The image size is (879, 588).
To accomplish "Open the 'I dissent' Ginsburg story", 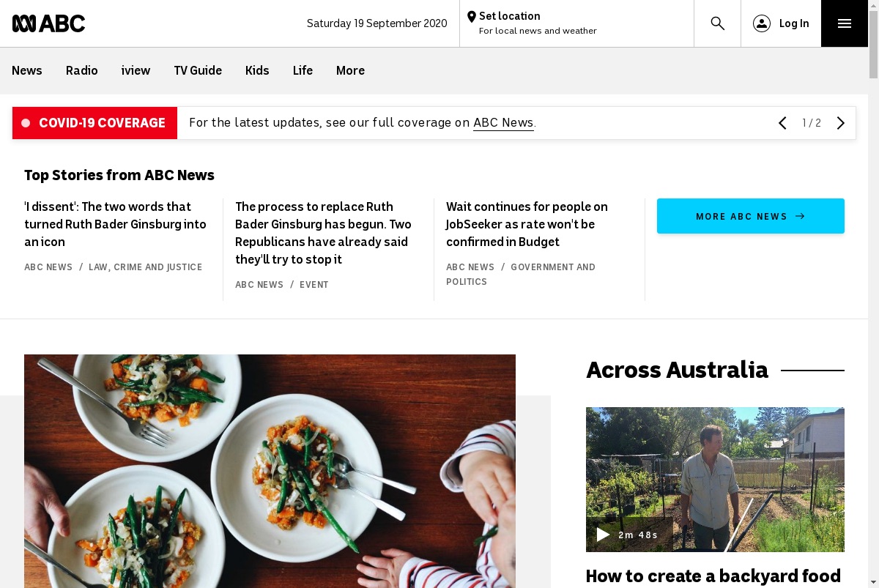I will [x=116, y=224].
